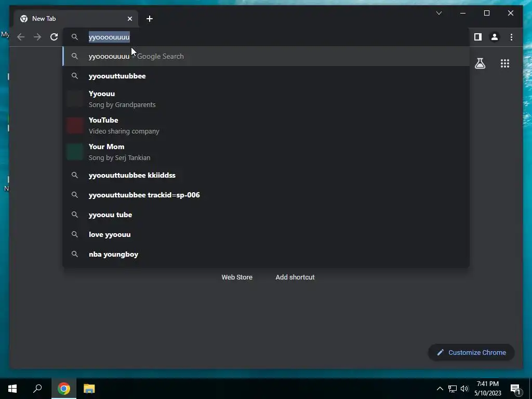532x399 pixels.
Task: Pick the Yyoouu song by Grandparents suggestion
Action: click(266, 99)
